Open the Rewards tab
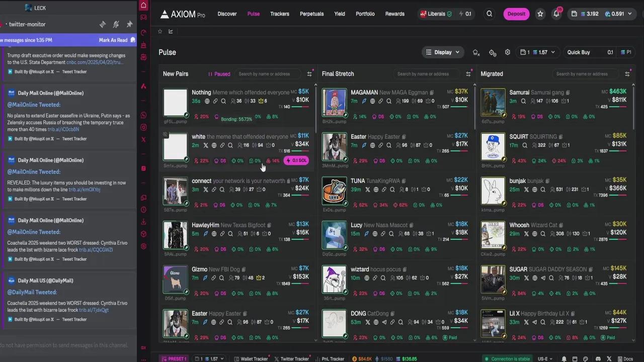This screenshot has height=362, width=644. point(395,14)
